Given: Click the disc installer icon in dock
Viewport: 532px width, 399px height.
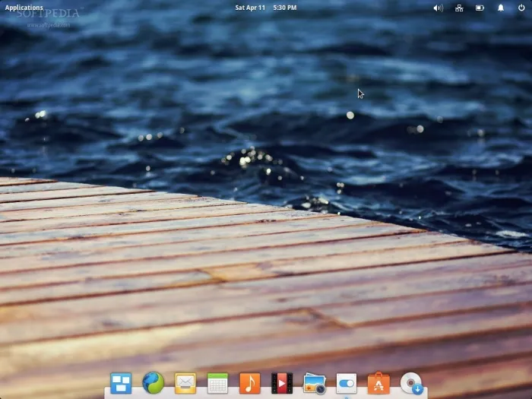Looking at the screenshot, I should [411, 383].
